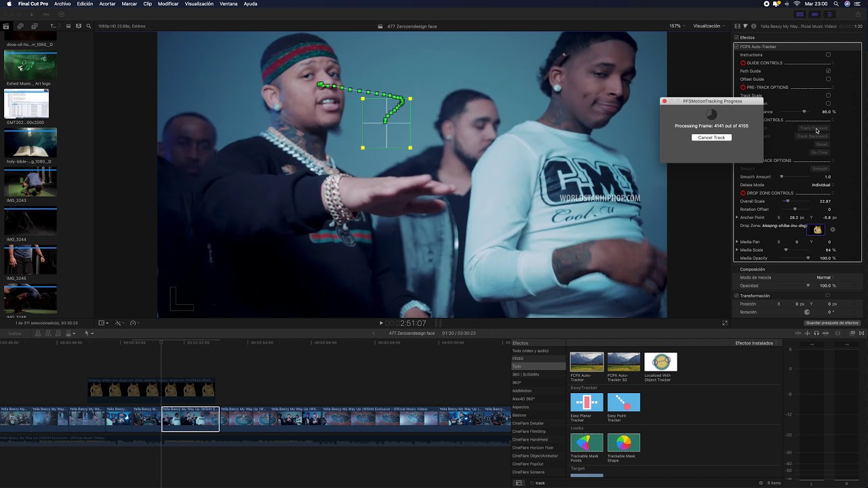Click the append clip edit button
The width and height of the screenshot is (868, 488).
click(59, 333)
